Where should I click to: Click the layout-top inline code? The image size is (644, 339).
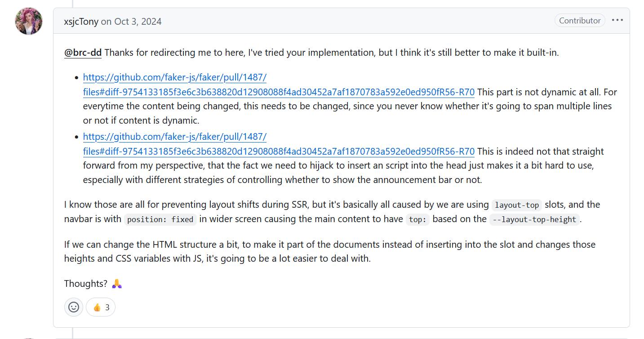(517, 205)
